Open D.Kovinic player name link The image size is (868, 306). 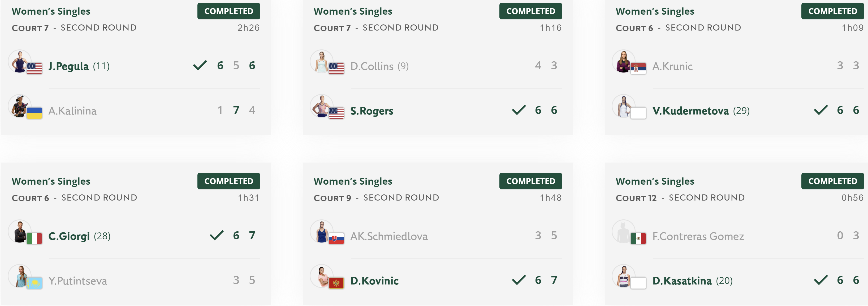tap(374, 281)
